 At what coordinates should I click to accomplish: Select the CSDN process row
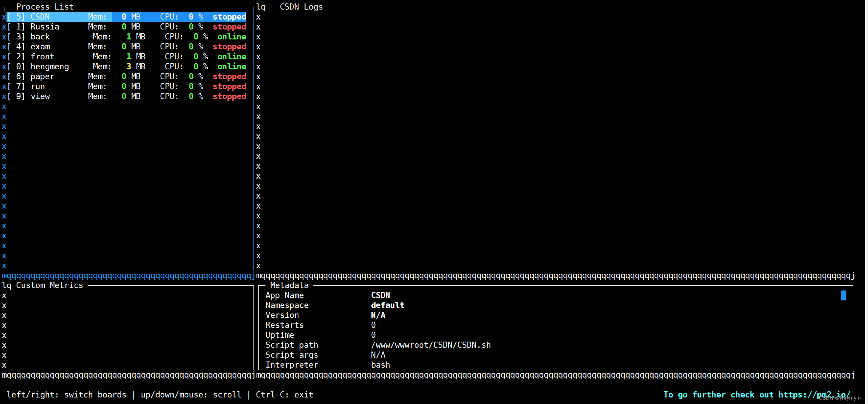[x=40, y=17]
